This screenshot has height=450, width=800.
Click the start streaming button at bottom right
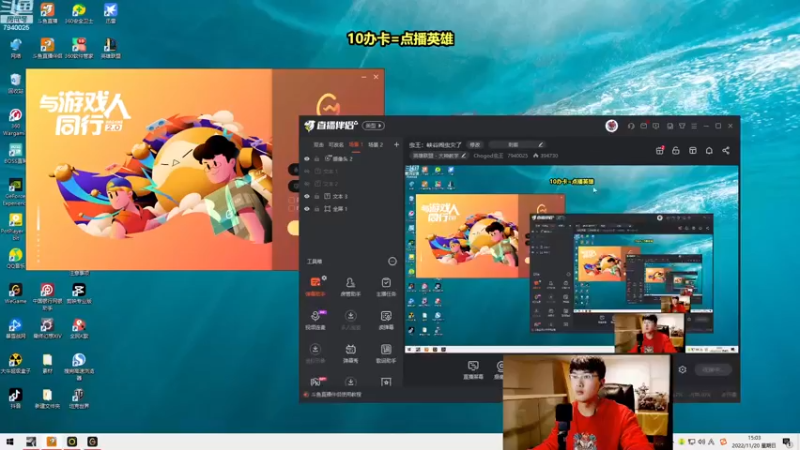click(713, 369)
